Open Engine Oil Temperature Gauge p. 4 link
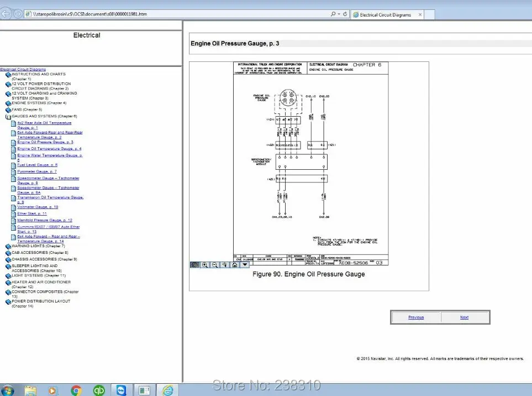Screen dimensions: 532x396 49,149
